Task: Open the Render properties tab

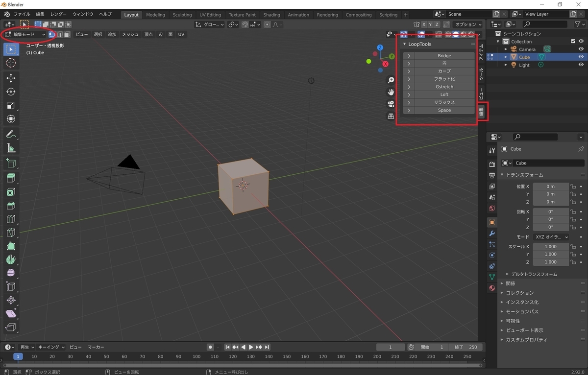Action: tap(492, 164)
